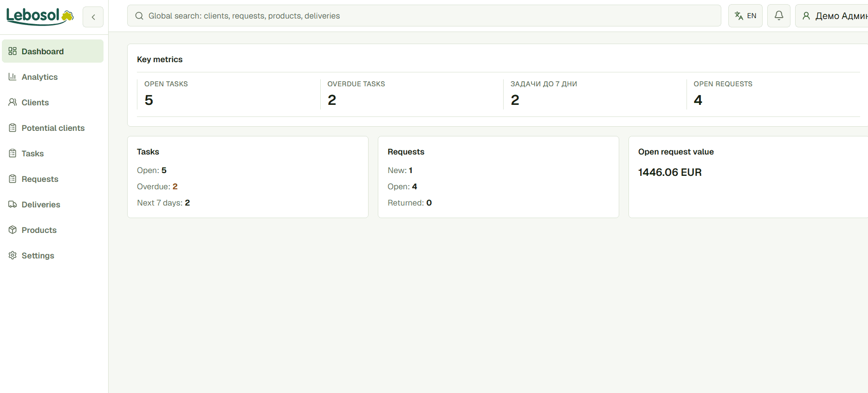
Task: Go to the Analytics page
Action: (52, 77)
